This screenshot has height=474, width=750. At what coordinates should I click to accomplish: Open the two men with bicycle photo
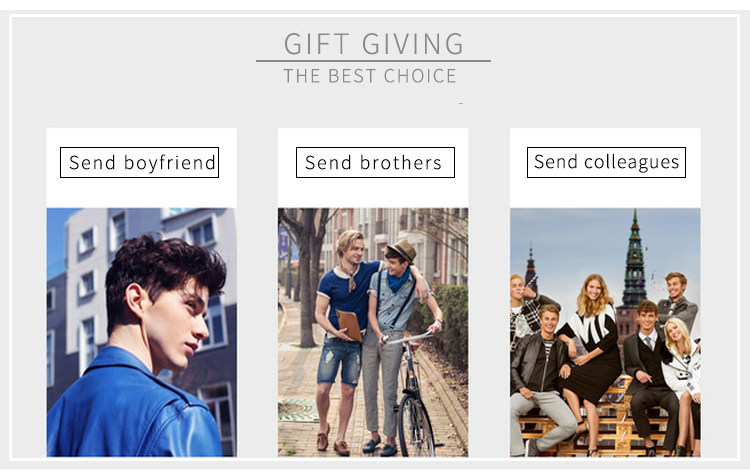coord(373,332)
